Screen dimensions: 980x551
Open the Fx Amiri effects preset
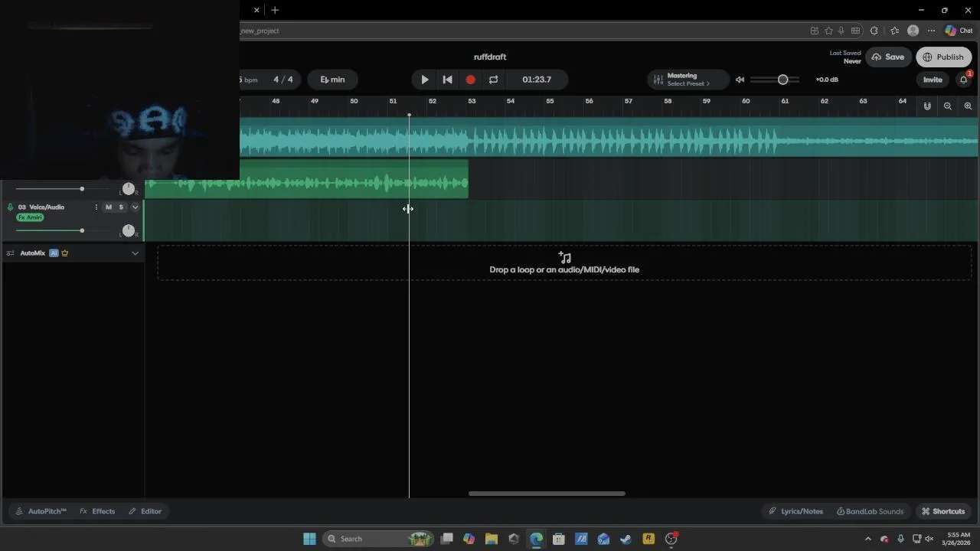[x=30, y=217]
